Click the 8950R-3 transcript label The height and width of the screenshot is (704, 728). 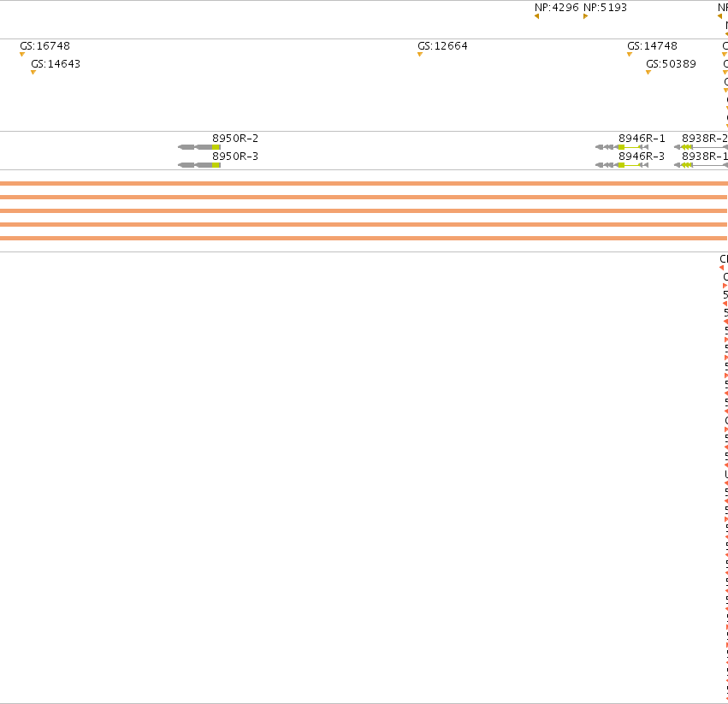(x=235, y=156)
